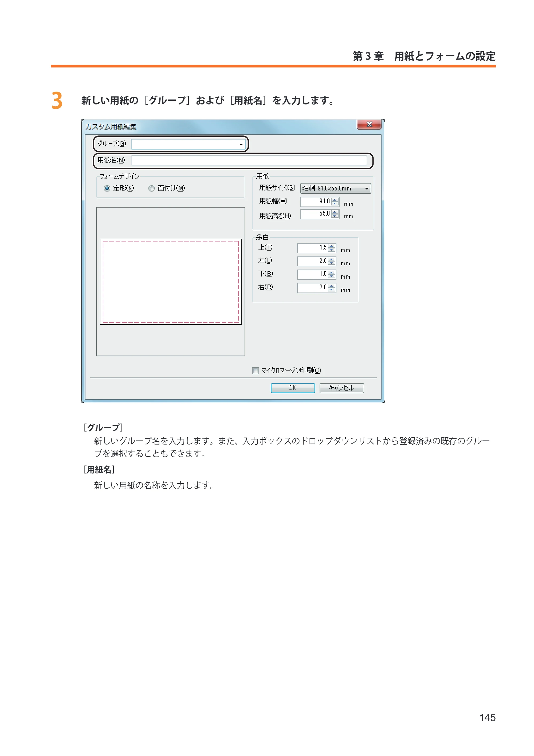Select the 定形(K) radio button
534x756 pixels.
tap(107, 188)
